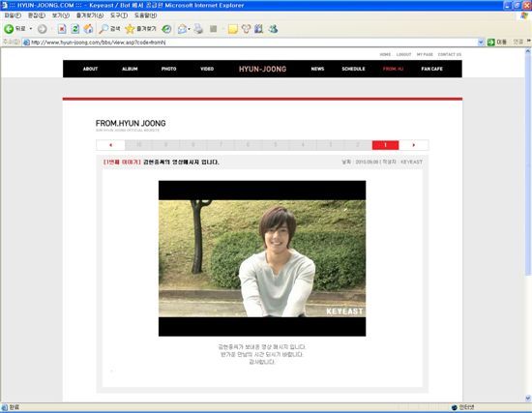This screenshot has height=413, width=532.
Task: Click the HYUN-JOONG site logo
Action: coord(262,69)
